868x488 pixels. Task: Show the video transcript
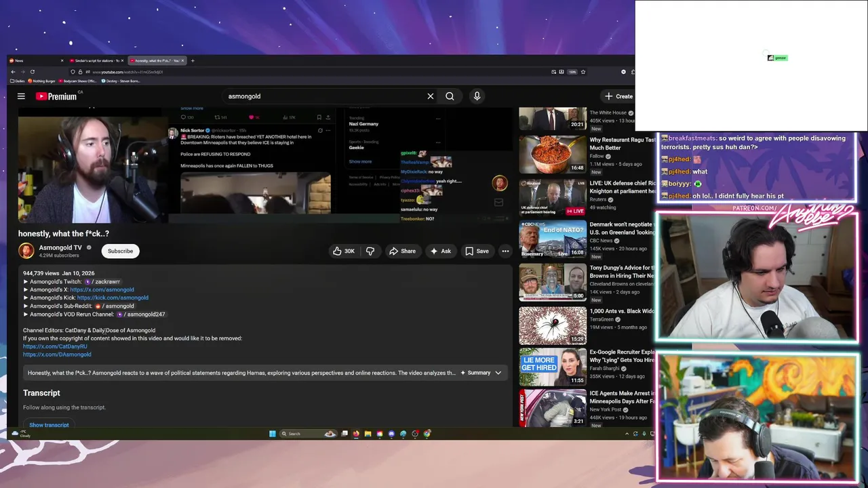(x=49, y=425)
